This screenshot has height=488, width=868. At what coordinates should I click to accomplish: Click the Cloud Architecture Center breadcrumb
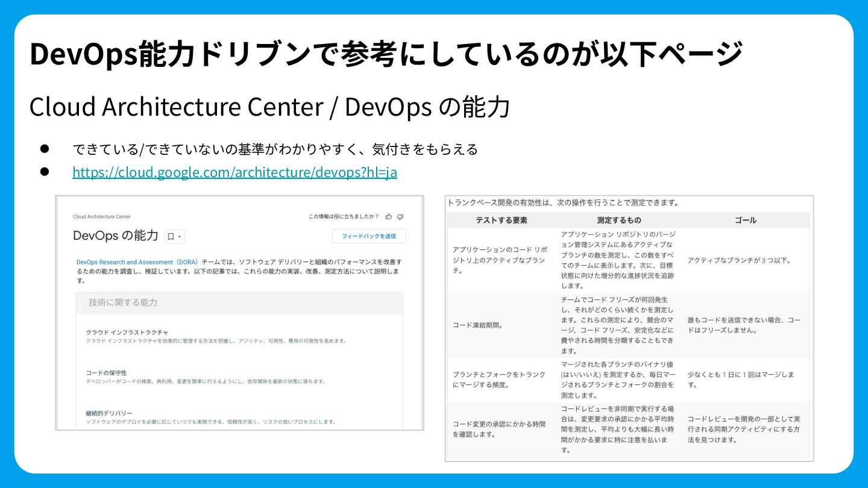[102, 217]
